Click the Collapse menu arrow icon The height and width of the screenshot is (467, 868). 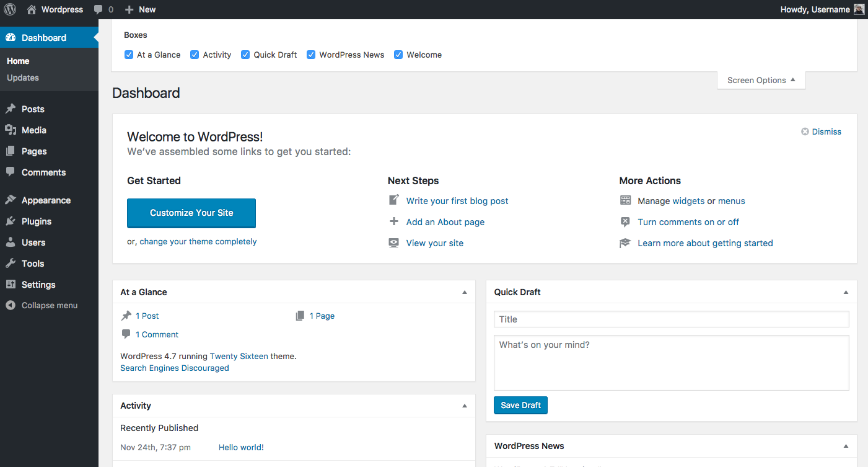click(x=11, y=305)
